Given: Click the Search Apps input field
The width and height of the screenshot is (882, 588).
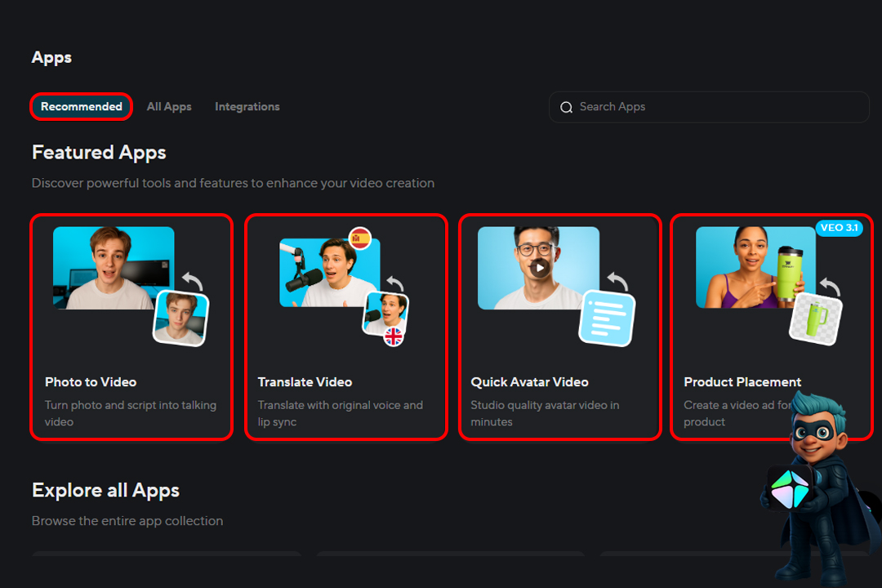Looking at the screenshot, I should [x=719, y=107].
